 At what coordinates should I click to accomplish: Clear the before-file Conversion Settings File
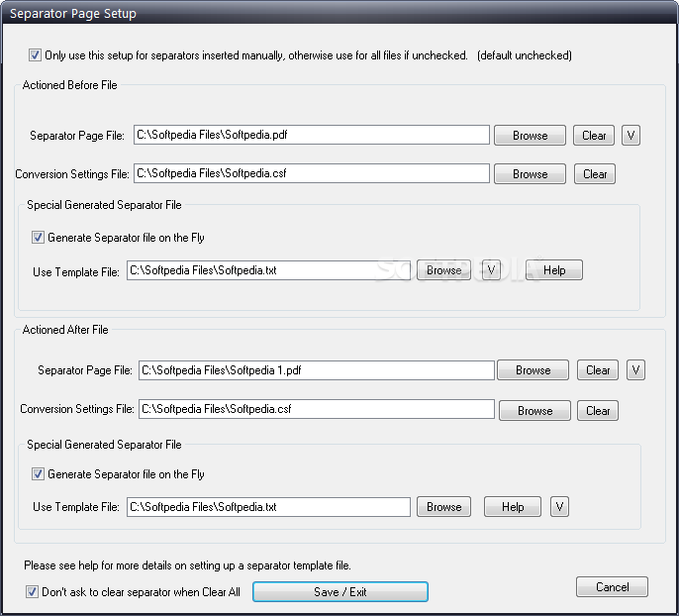coord(595,174)
